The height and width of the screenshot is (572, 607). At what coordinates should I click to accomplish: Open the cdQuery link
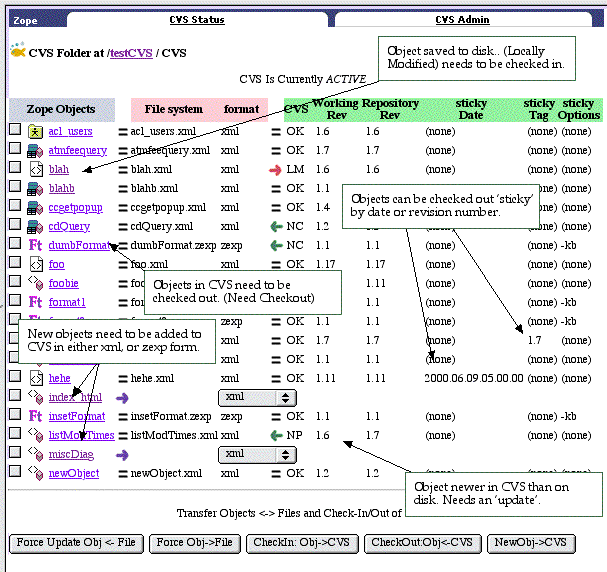click(x=69, y=226)
